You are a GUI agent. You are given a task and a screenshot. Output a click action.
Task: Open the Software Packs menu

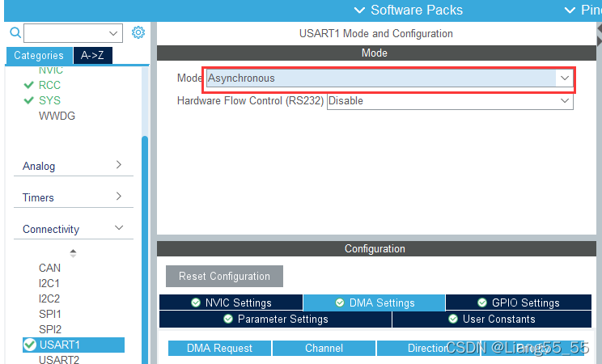[x=409, y=10]
